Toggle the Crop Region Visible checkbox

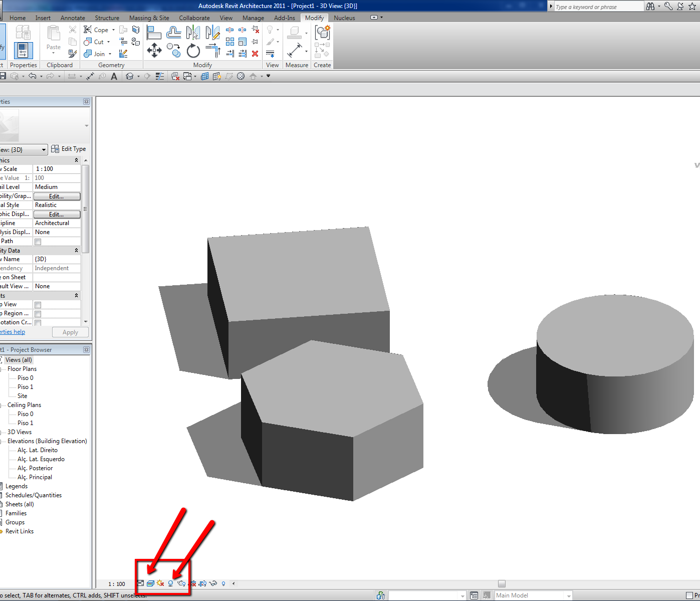(38, 314)
